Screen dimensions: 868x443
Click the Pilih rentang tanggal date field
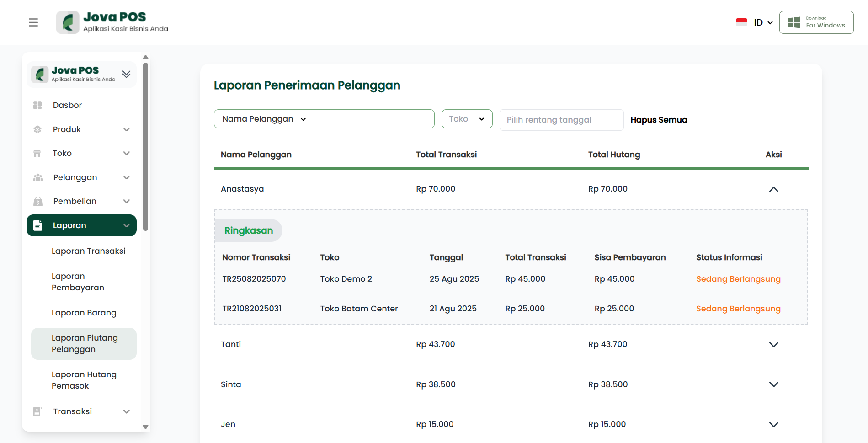pos(561,120)
